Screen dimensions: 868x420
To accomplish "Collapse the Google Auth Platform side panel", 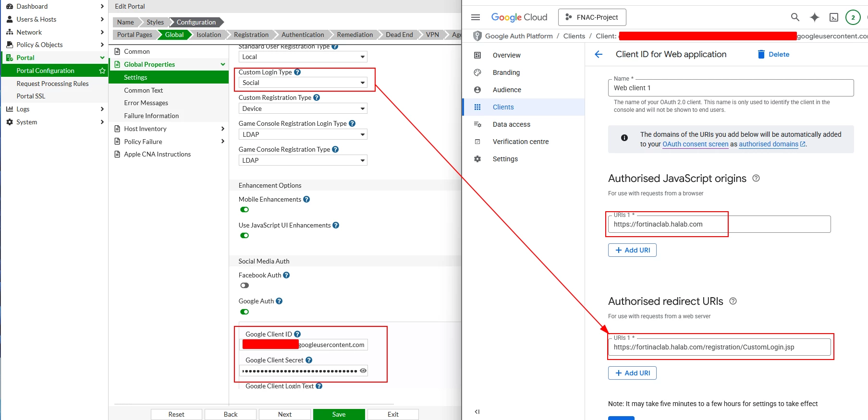I will click(477, 411).
